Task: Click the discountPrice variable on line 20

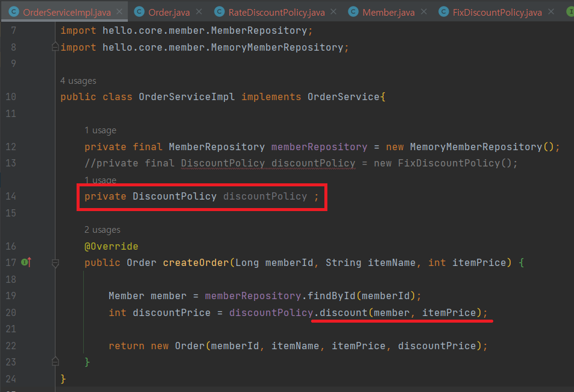Action: click(x=172, y=313)
